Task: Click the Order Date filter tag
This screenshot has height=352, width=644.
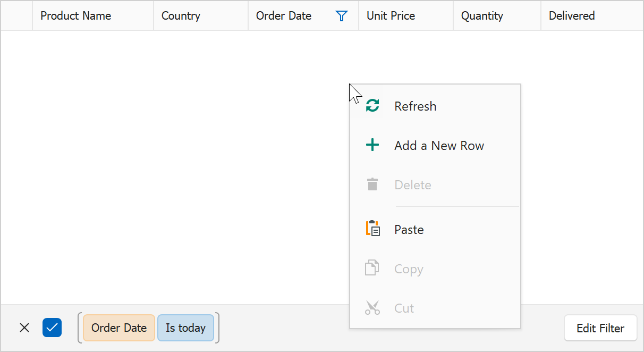Action: point(119,328)
